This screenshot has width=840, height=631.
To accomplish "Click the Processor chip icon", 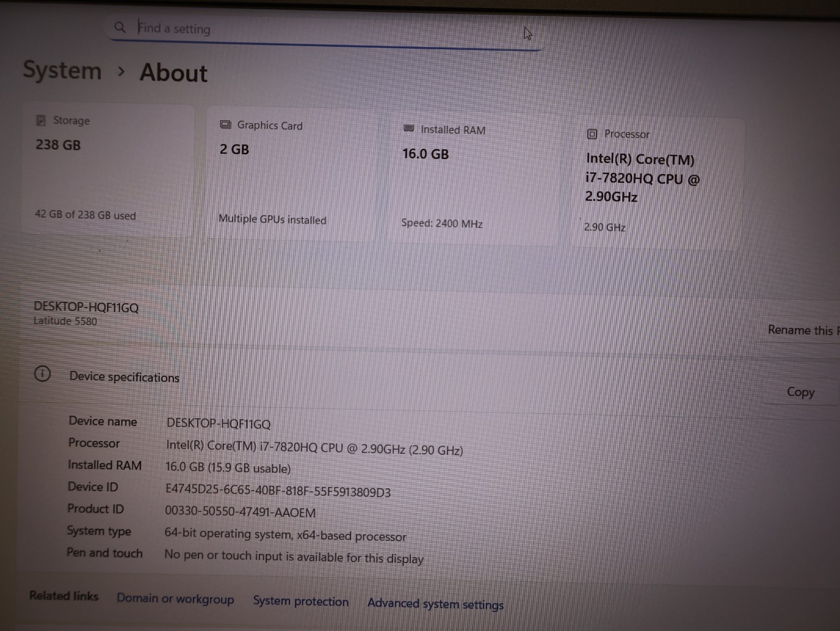I will 592,134.
